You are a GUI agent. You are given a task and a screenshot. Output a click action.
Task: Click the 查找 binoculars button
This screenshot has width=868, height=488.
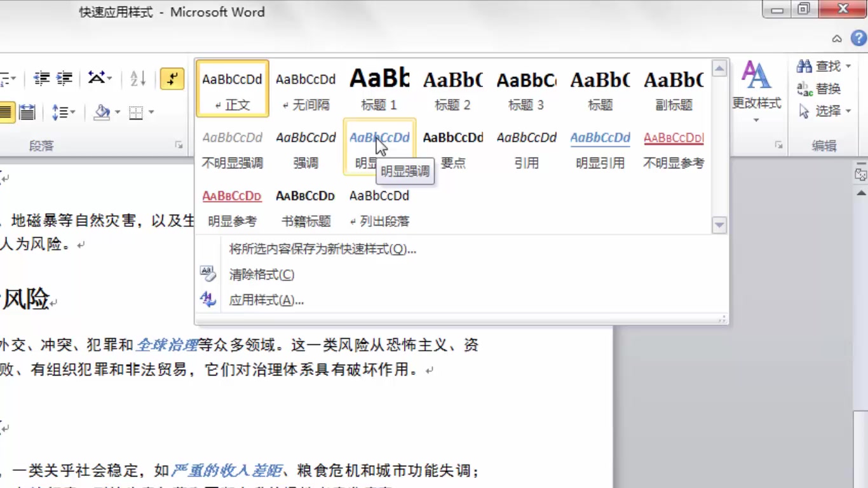click(819, 66)
